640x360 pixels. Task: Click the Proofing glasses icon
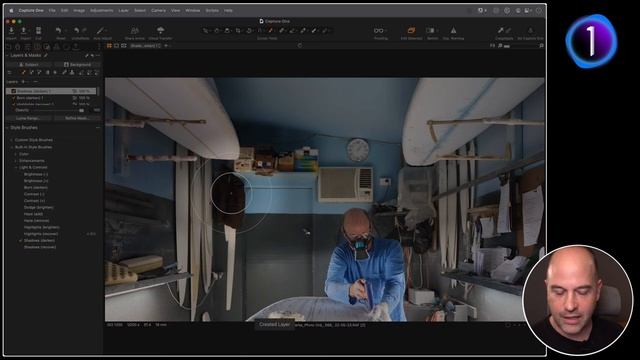(x=379, y=31)
